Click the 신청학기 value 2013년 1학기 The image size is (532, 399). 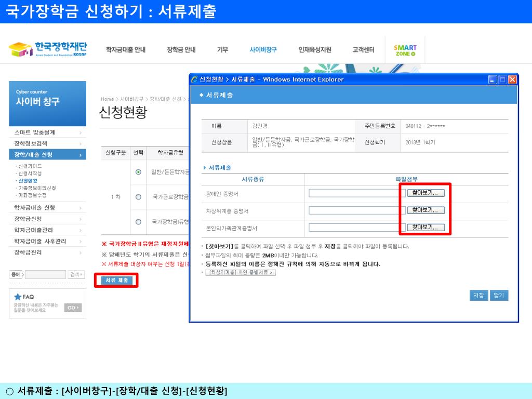point(420,142)
